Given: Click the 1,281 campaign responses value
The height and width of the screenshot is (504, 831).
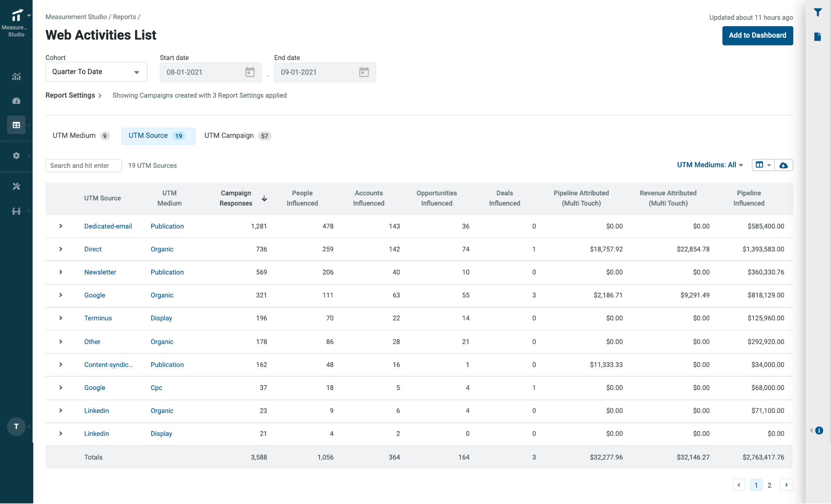Looking at the screenshot, I should pyautogui.click(x=259, y=226).
